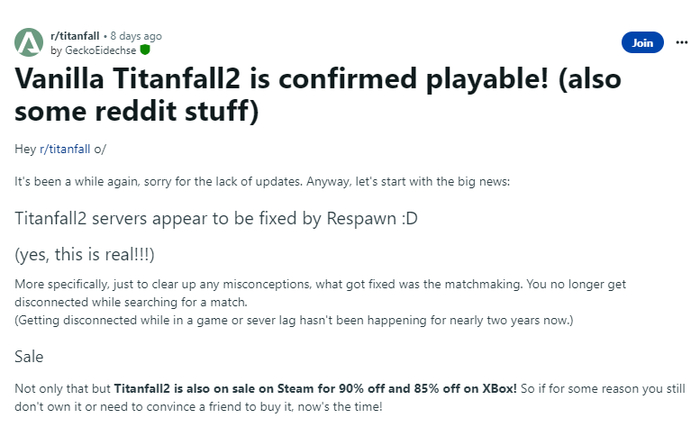Join the r/titanfall community
The image size is (700, 427).
pos(642,43)
